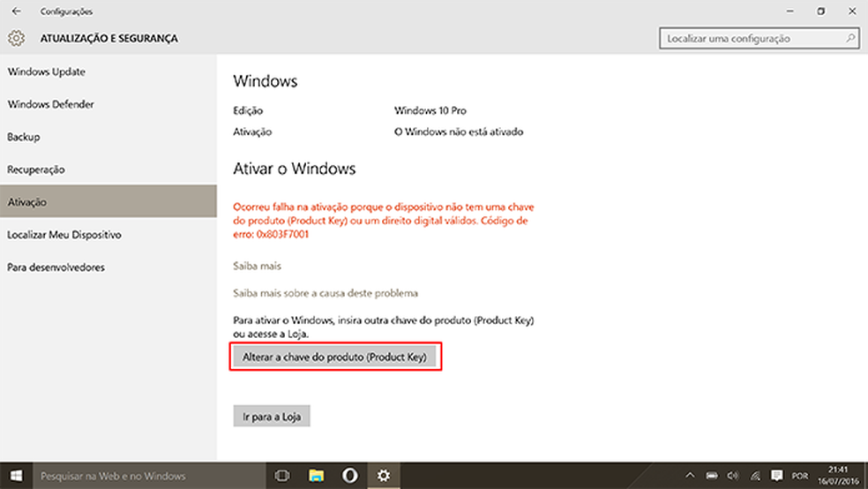
Task: Show hidden tray icons chevron
Action: (x=690, y=476)
